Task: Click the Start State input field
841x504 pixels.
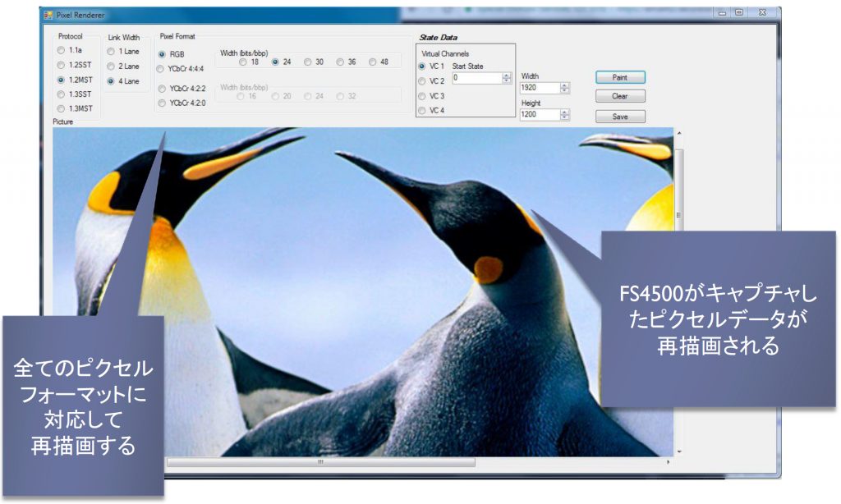Action: pos(477,78)
